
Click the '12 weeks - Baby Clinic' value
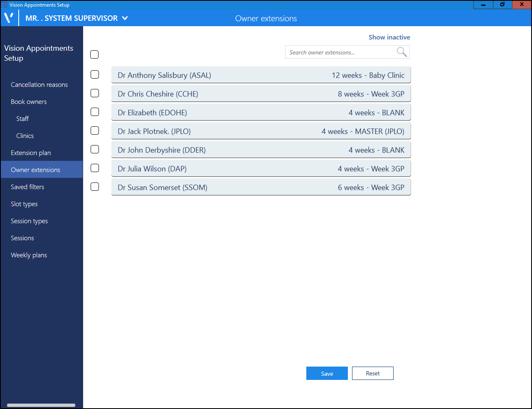[368, 75]
